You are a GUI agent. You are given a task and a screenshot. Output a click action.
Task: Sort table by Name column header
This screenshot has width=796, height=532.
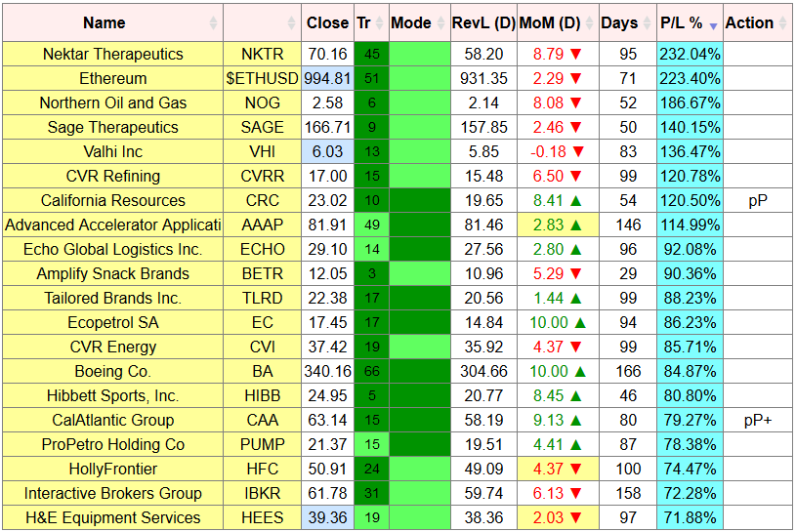112,22
